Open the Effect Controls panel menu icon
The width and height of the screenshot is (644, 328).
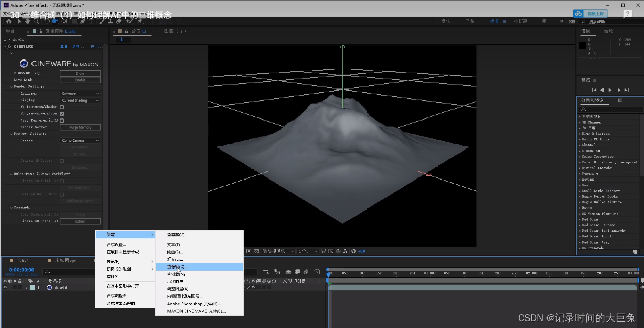[x=80, y=31]
